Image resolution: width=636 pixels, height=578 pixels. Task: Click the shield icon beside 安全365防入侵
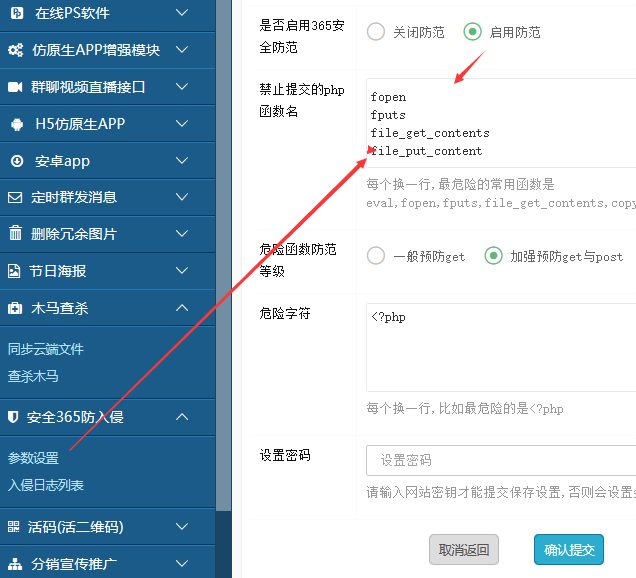(13, 417)
